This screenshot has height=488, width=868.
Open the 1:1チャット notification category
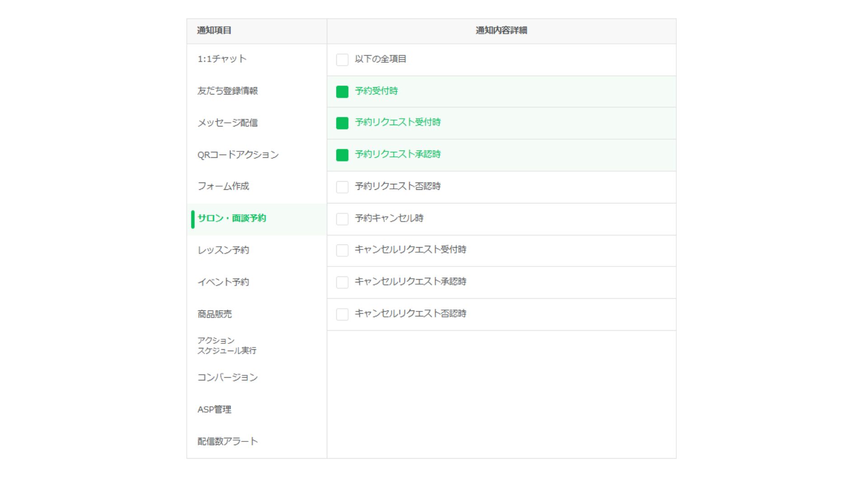(222, 59)
